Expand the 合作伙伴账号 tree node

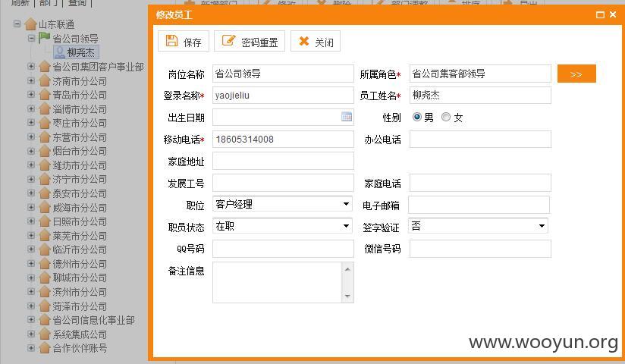[31, 347]
